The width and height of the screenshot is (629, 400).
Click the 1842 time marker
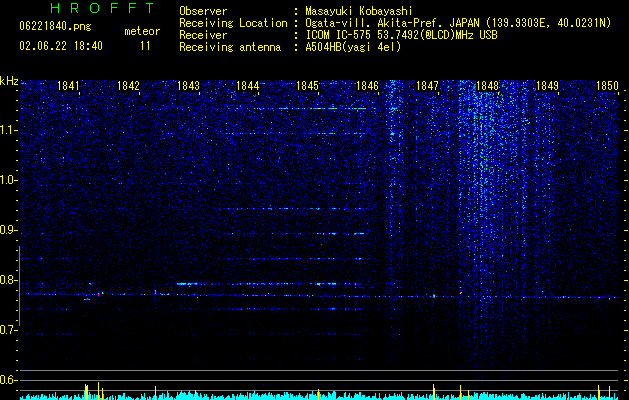(x=128, y=86)
